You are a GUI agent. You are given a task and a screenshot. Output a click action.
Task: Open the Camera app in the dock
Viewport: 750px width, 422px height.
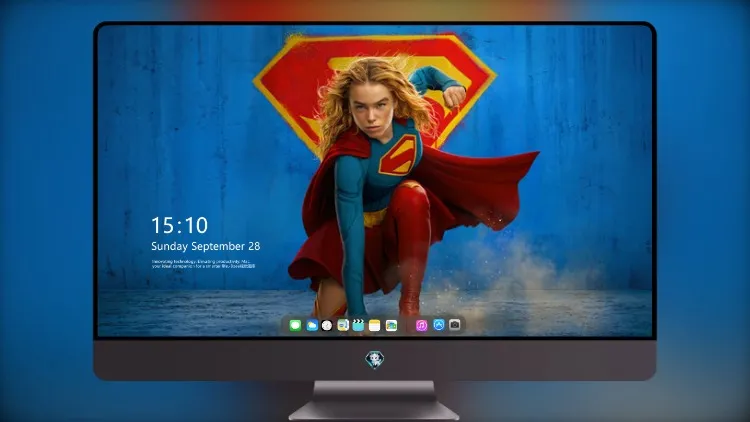click(x=455, y=325)
